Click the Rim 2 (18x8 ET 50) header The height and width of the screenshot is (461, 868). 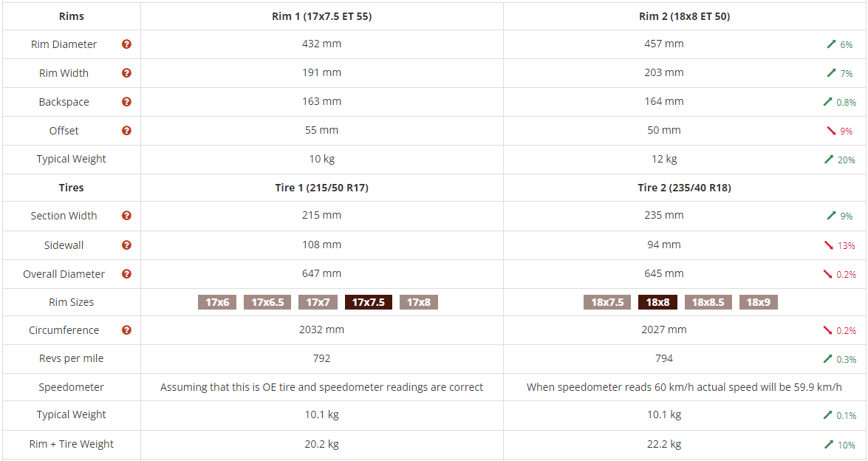point(684,16)
